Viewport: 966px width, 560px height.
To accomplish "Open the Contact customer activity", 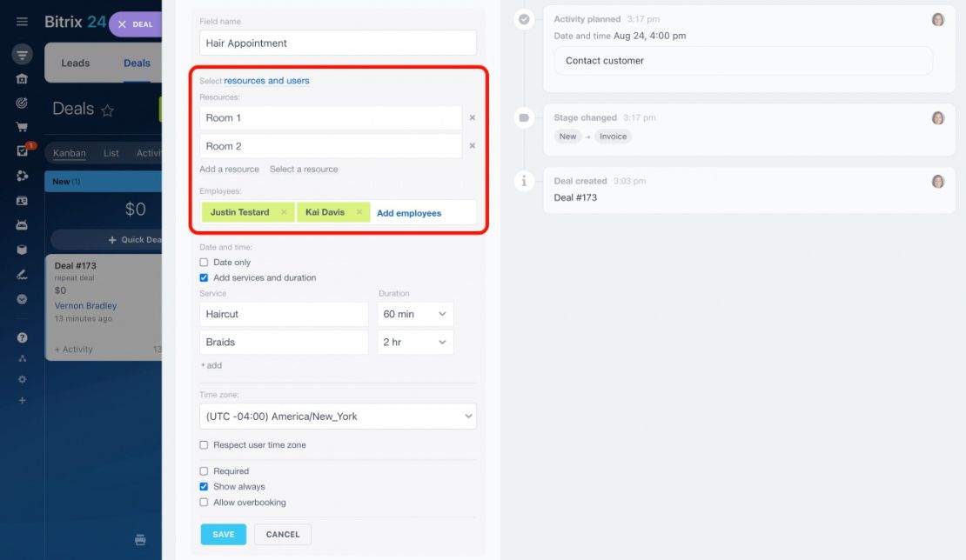I will (743, 60).
